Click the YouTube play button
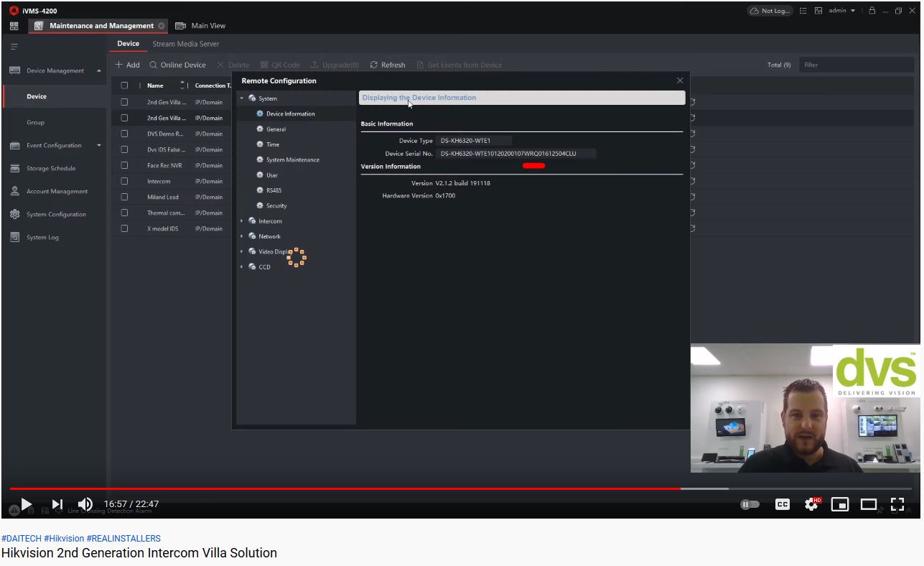The image size is (924, 566). click(26, 504)
